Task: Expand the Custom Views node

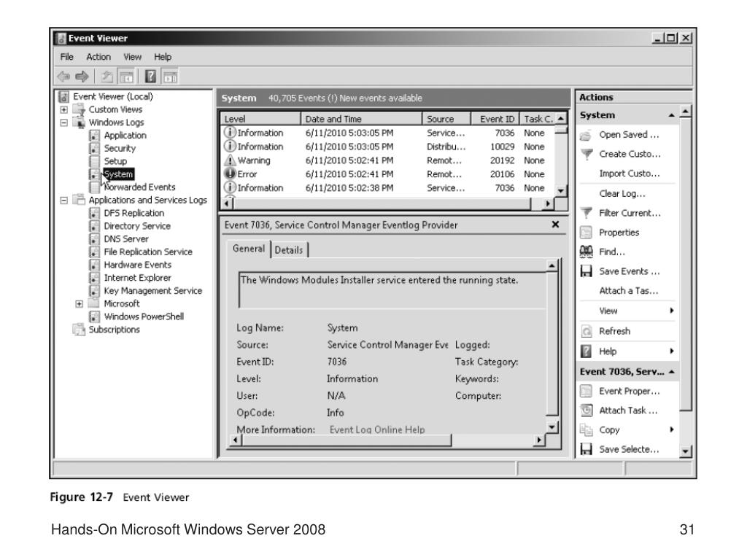Action: click(64, 109)
